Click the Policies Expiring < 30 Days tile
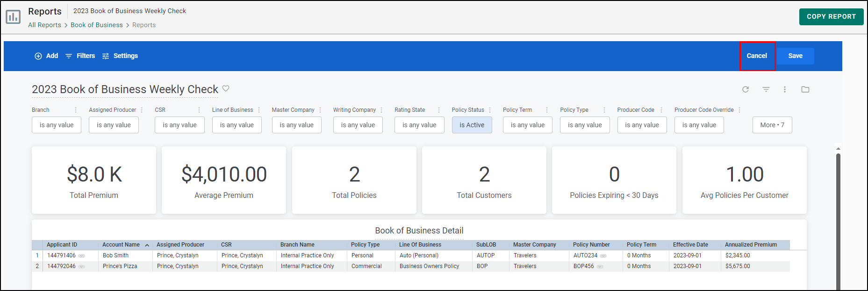The height and width of the screenshot is (291, 868). pyautogui.click(x=614, y=180)
